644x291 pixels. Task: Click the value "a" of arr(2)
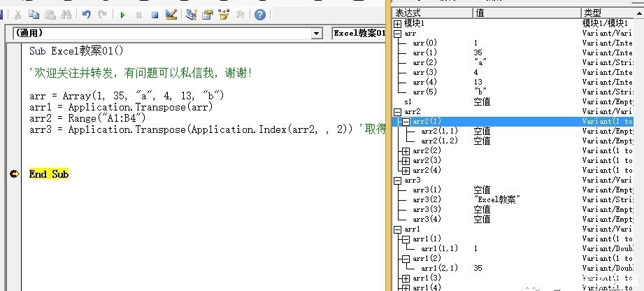point(480,62)
